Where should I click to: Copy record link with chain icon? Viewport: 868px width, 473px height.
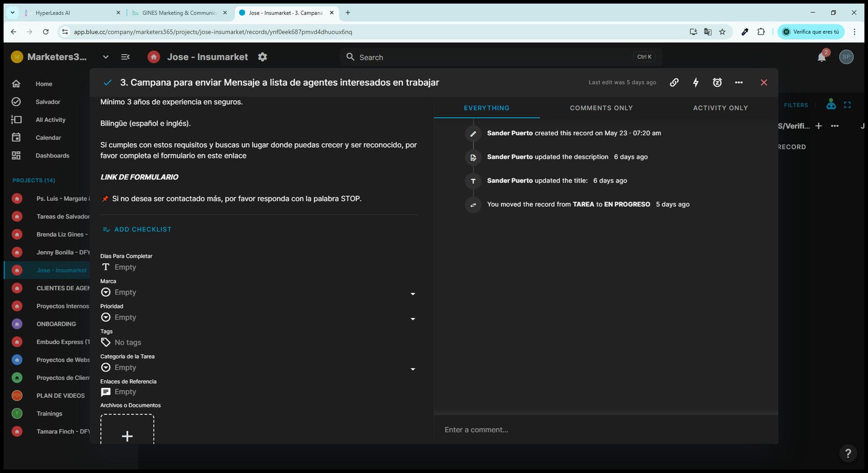(x=674, y=82)
